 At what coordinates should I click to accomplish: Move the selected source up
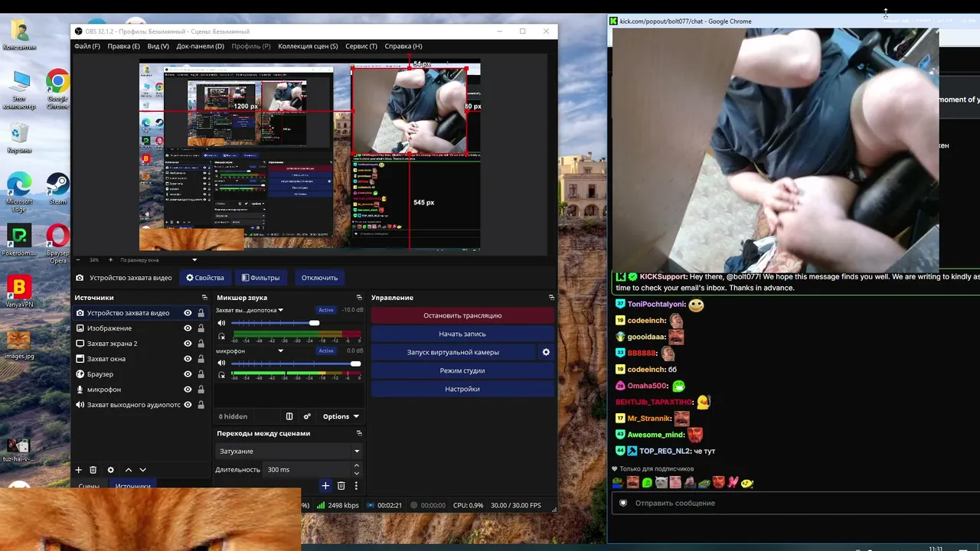[128, 470]
